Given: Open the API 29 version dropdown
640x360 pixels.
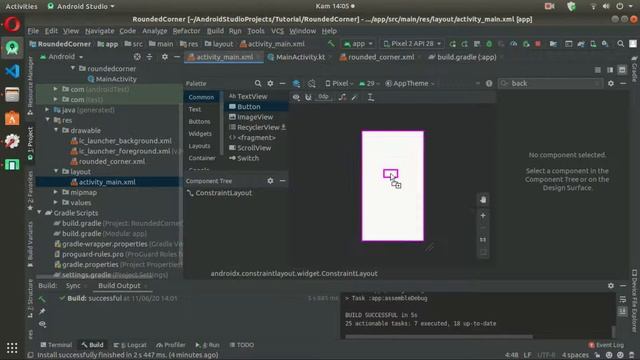Looking at the screenshot, I should point(369,83).
